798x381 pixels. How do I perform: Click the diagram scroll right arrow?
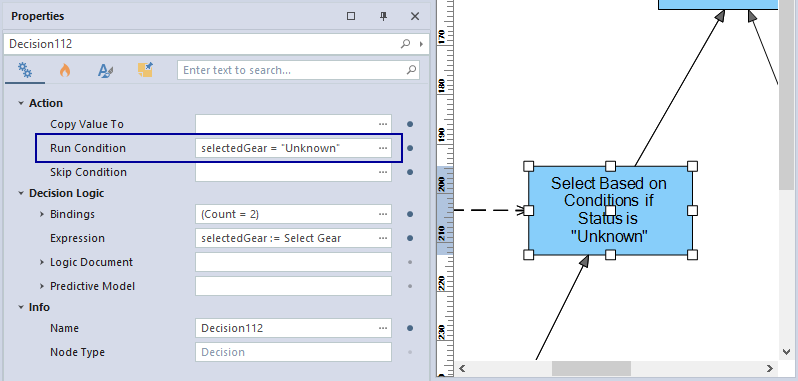coord(770,368)
